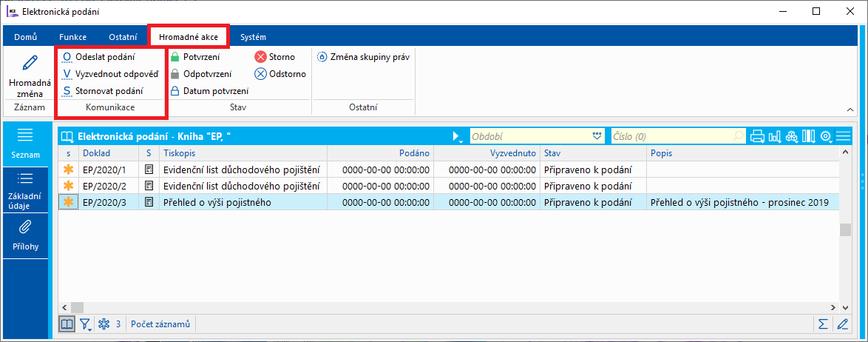Click Datum potvrzení lock icon

point(174,91)
